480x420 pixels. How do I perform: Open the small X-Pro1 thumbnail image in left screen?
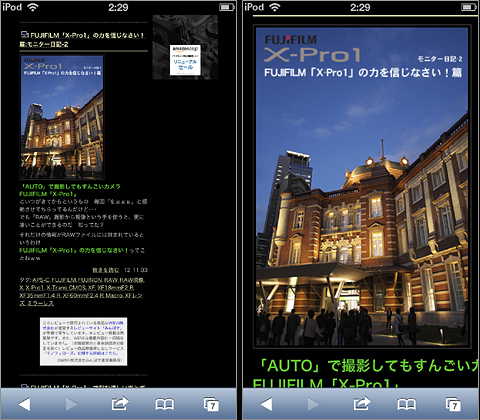pyautogui.click(x=62, y=117)
